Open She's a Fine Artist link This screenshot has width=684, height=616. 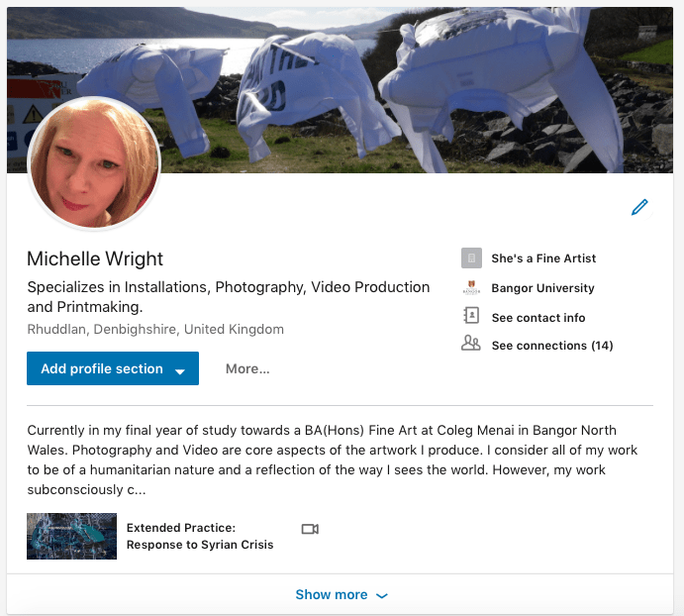543,258
